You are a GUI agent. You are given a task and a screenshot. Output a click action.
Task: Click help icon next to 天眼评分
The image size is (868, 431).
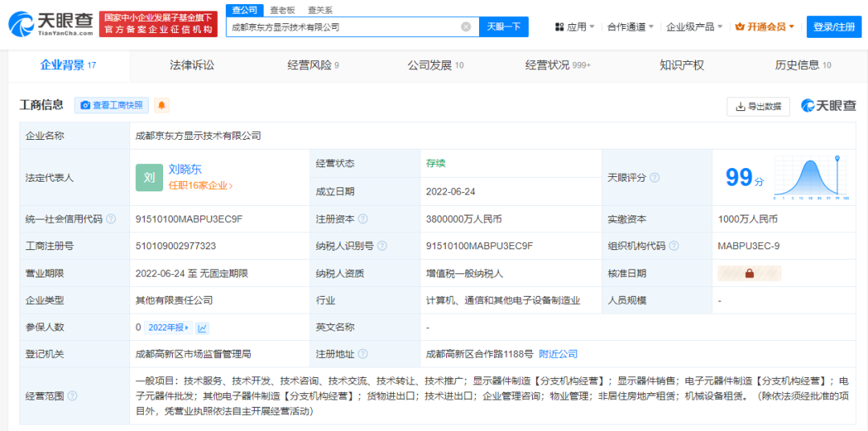click(x=654, y=178)
